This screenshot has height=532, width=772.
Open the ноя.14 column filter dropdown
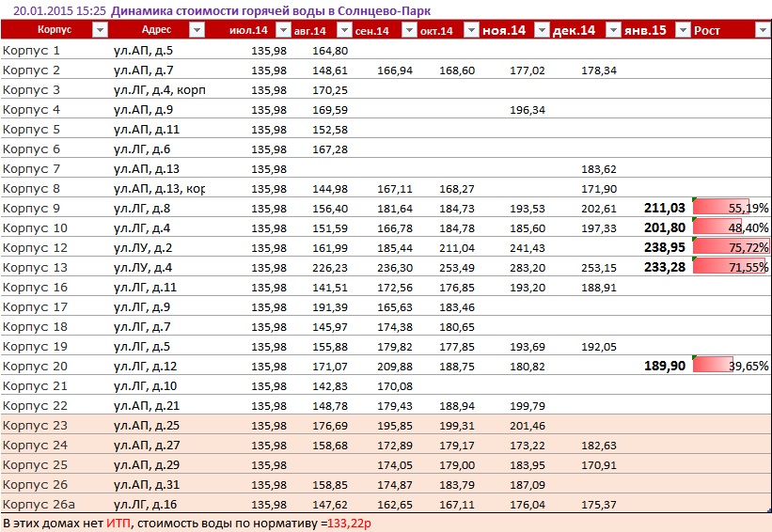click(x=542, y=30)
